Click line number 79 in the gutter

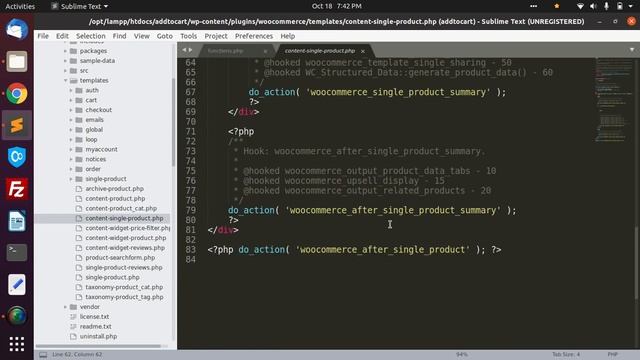[191, 210]
